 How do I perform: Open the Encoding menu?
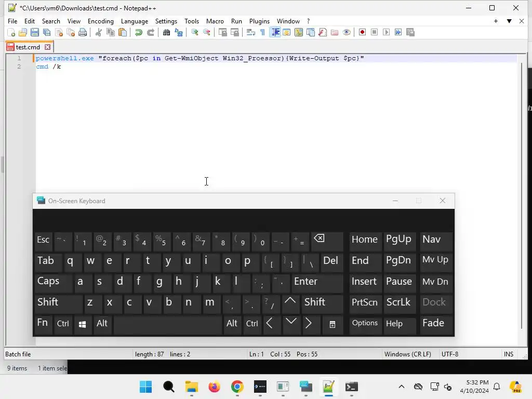click(101, 21)
